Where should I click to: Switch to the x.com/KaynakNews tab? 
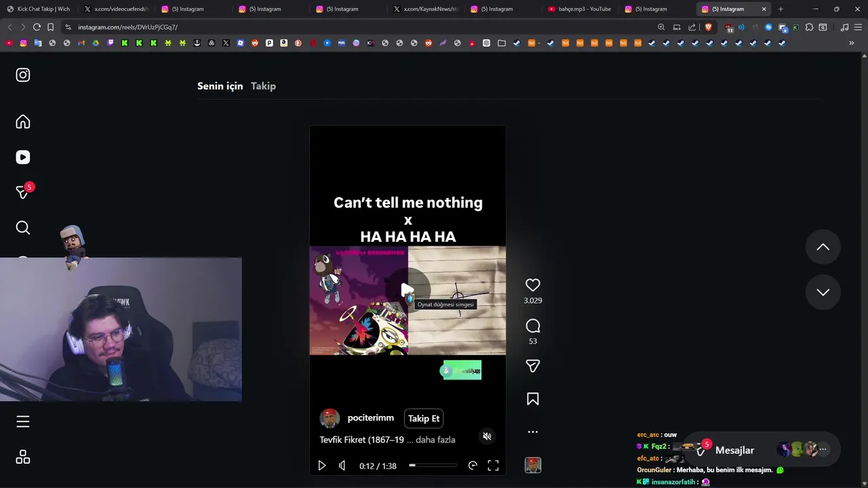coord(426,9)
